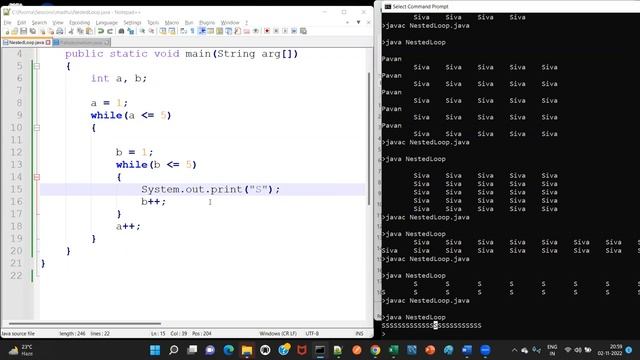Click the Stop recording macro icon
640x360 pixels.
pyautogui.click(x=276, y=31)
